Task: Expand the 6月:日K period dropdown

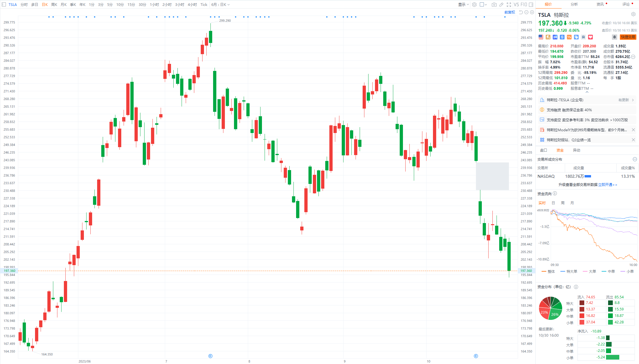Action: pyautogui.click(x=220, y=4)
